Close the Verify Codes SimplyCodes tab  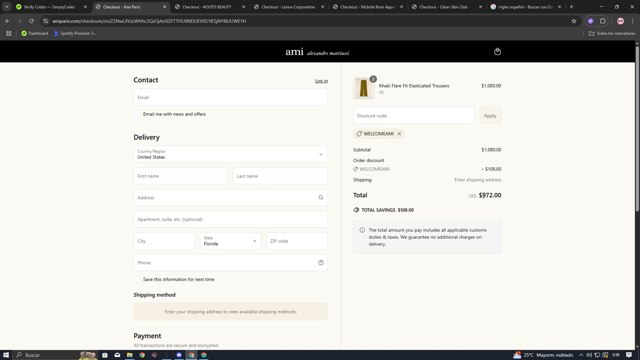[85, 7]
